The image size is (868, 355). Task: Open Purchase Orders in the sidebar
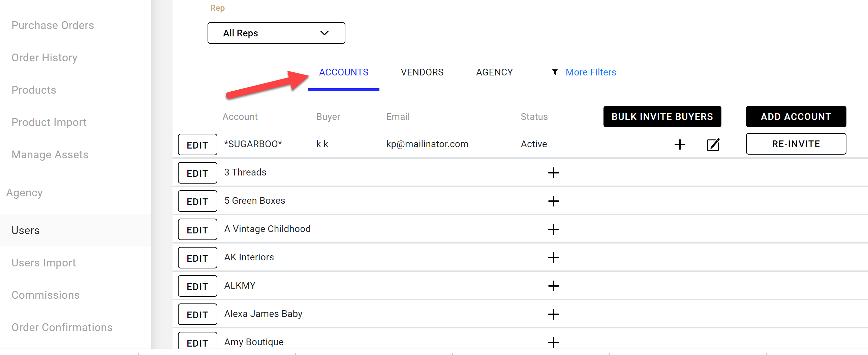coord(53,25)
